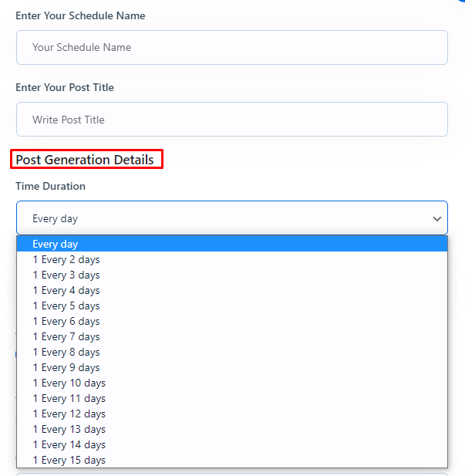Pick '1 Every 15 days' option
The width and height of the screenshot is (465, 476).
click(x=232, y=461)
